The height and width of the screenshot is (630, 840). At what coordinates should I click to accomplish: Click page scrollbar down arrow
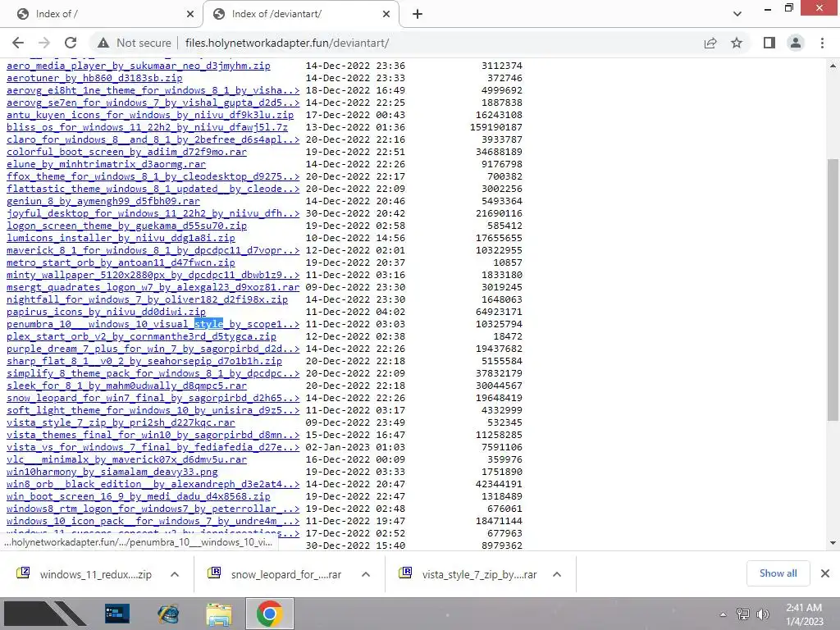click(833, 543)
